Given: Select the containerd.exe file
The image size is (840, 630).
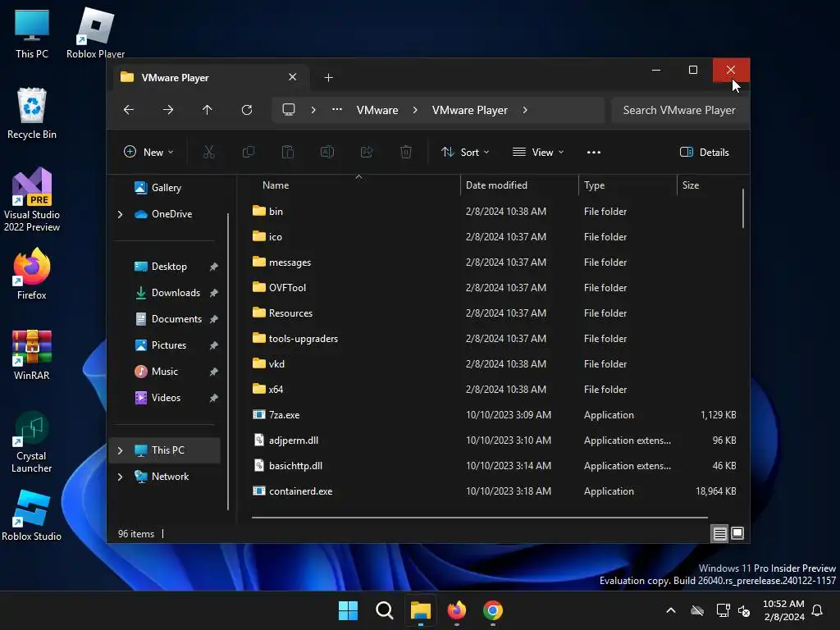Looking at the screenshot, I should click(x=300, y=491).
